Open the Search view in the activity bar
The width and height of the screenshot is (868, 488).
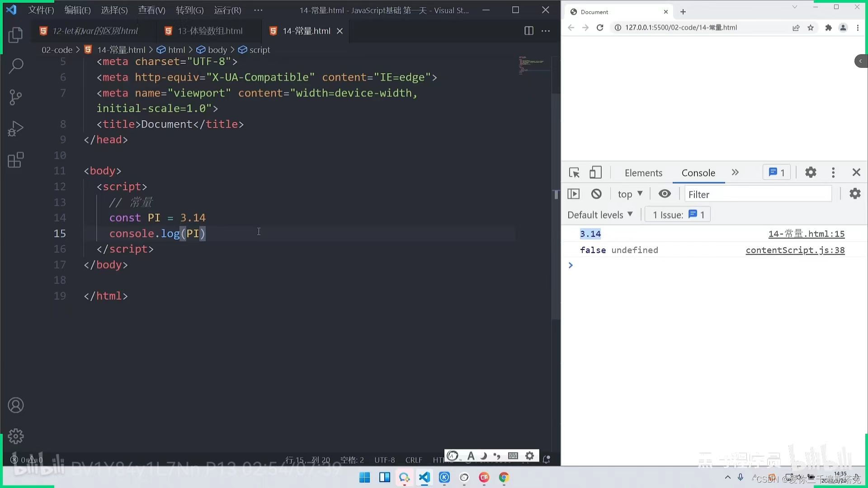click(x=16, y=66)
